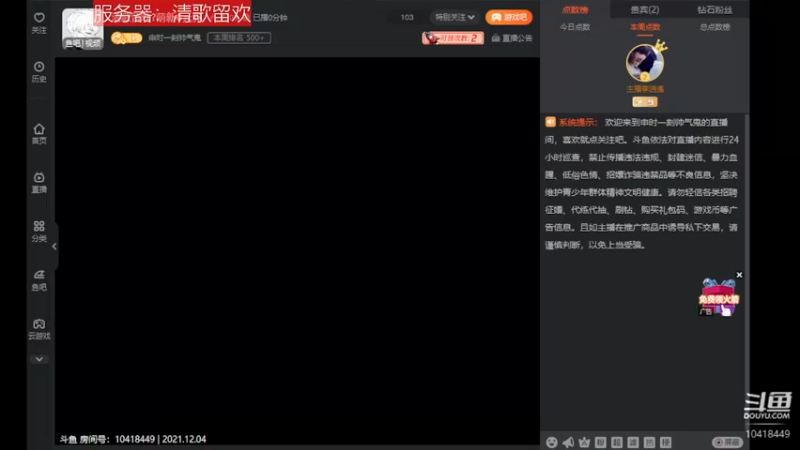The image size is (800, 450).
Task: Click the viewer count 103
Action: click(407, 17)
